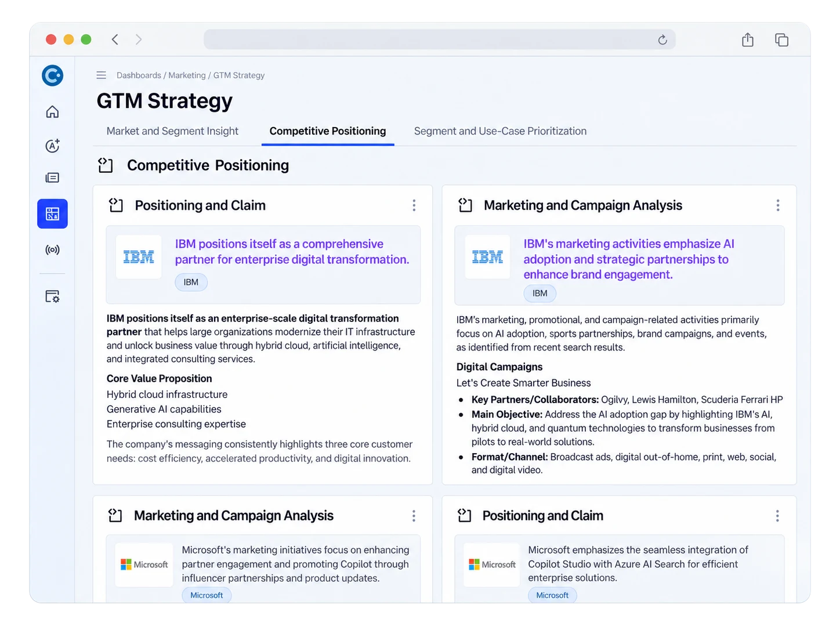Open options menu for IBM Positioning and Claim card
This screenshot has width=840, height=630.
(x=414, y=205)
